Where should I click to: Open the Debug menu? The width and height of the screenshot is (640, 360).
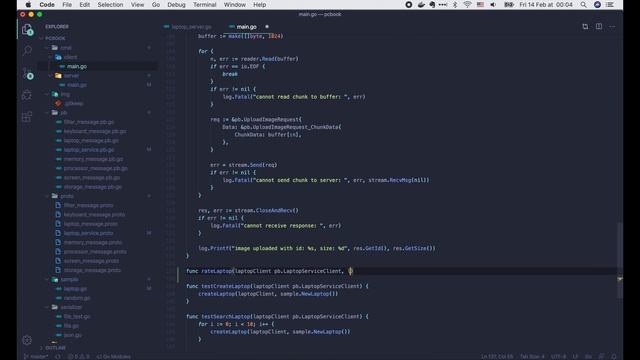(x=176, y=4)
